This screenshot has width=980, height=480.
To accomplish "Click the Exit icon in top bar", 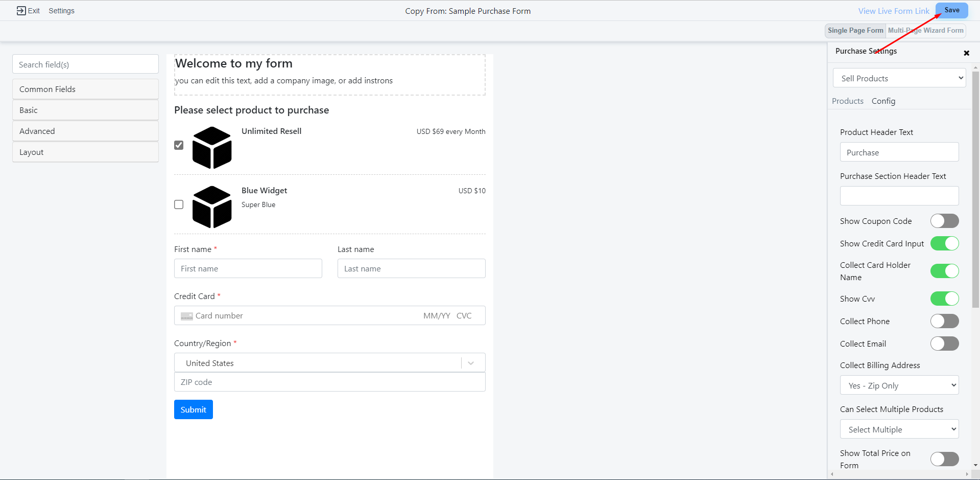I will pyautogui.click(x=21, y=11).
